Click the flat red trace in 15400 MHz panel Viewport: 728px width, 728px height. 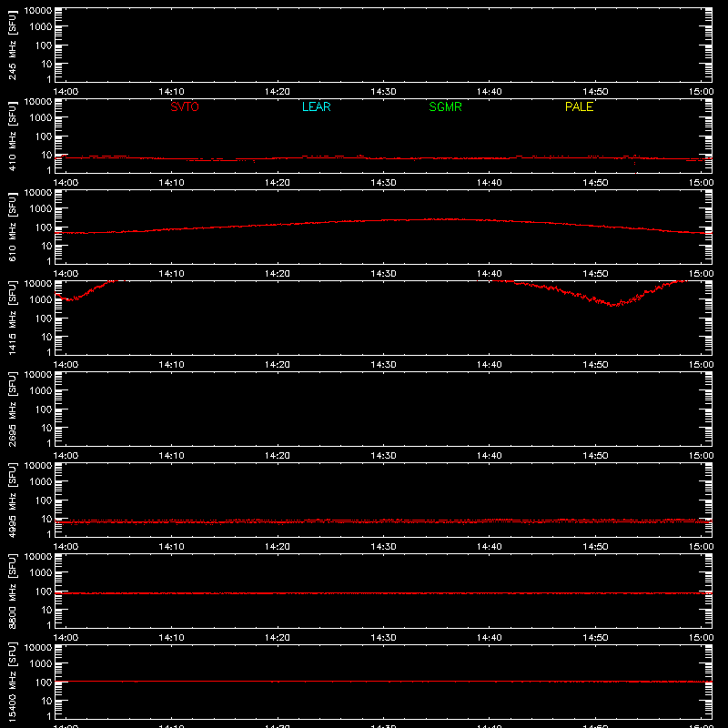[383, 681]
